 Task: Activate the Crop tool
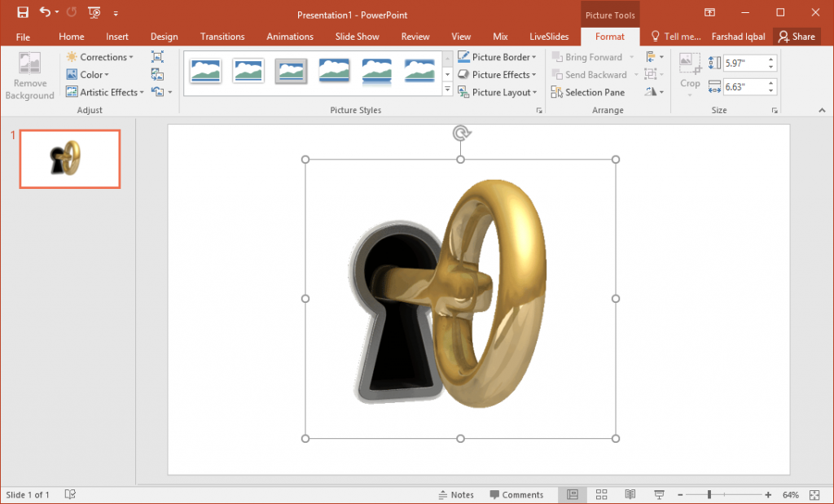point(690,73)
